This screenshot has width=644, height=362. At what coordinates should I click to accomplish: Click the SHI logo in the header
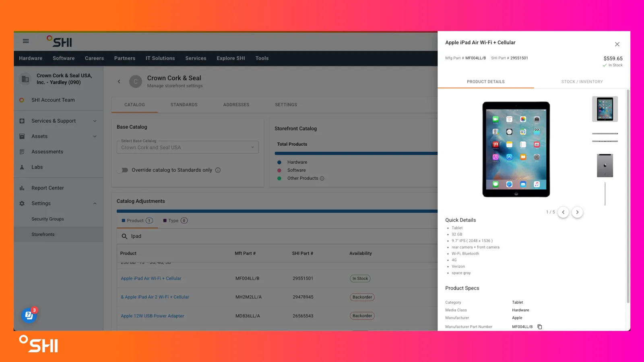(59, 41)
